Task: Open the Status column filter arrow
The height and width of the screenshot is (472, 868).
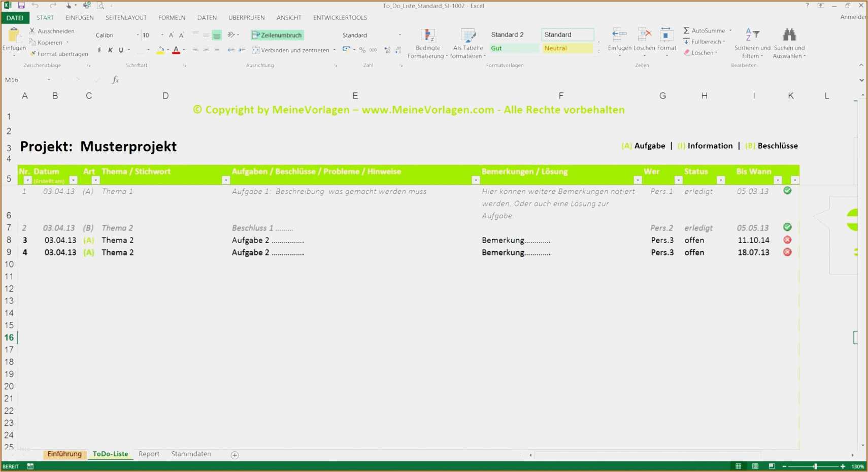Action: point(721,180)
